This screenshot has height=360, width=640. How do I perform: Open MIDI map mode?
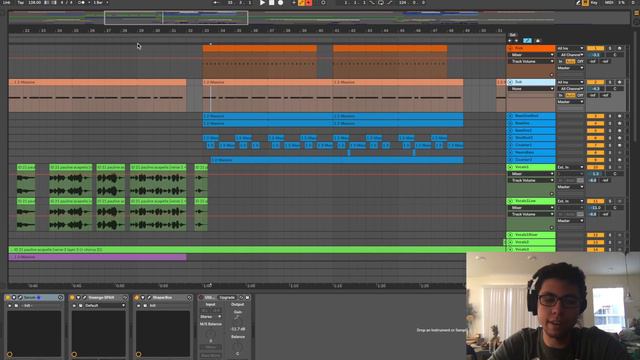[x=609, y=2]
